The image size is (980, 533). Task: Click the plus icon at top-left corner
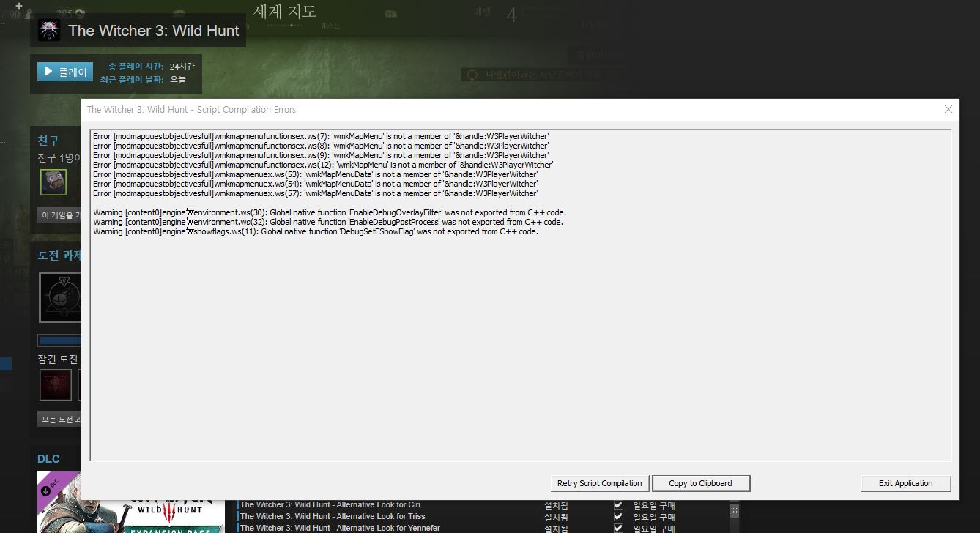(x=19, y=6)
